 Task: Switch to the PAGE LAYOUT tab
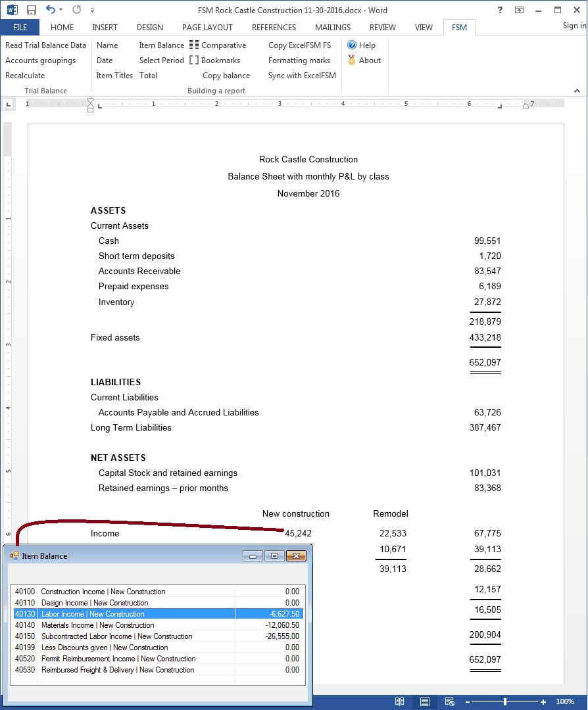click(x=207, y=27)
